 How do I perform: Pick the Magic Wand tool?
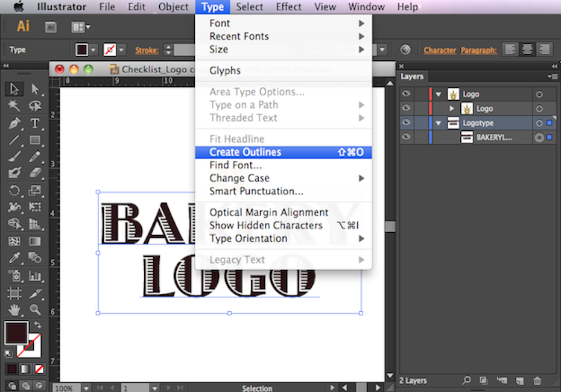coord(14,106)
